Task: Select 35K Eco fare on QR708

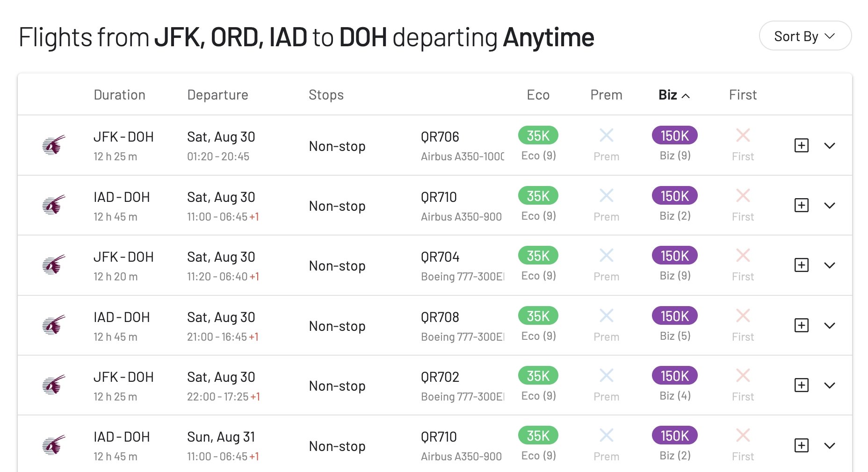Action: point(538,316)
